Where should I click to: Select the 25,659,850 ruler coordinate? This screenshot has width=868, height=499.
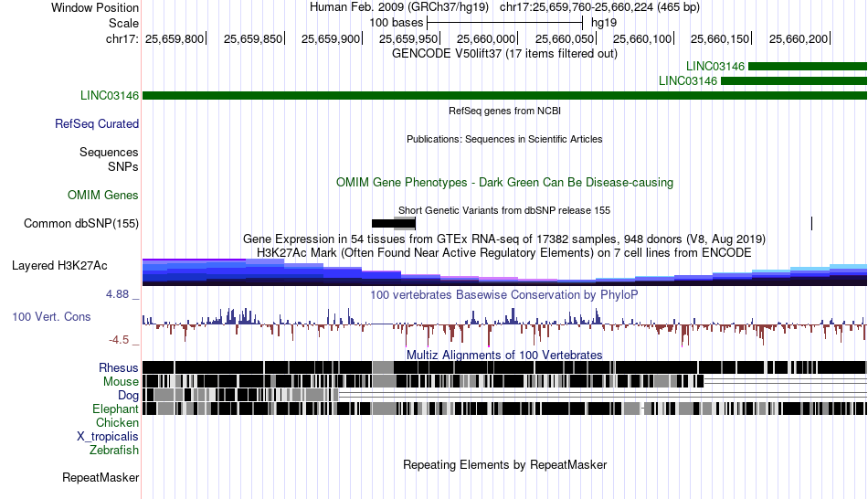[x=253, y=38]
